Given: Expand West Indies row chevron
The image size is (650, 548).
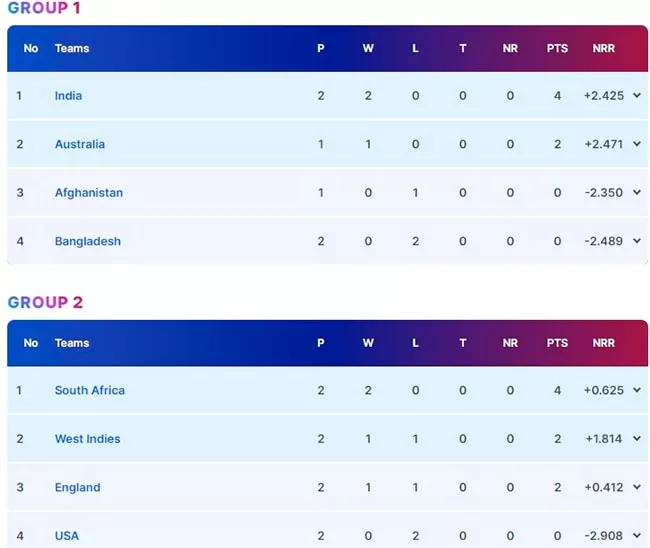Looking at the screenshot, I should 637,439.
